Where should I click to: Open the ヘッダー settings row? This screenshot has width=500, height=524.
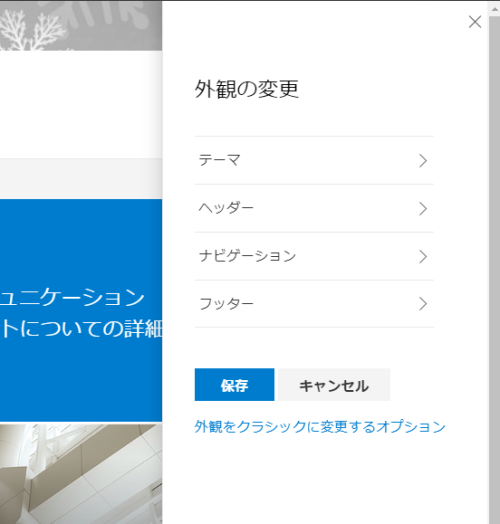(x=314, y=208)
